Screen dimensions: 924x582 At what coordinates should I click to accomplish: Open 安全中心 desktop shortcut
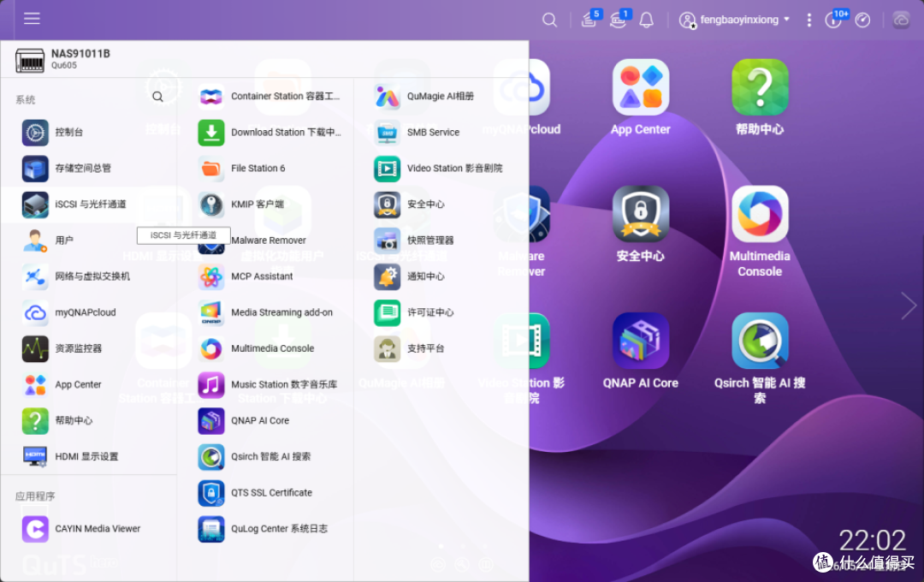641,224
